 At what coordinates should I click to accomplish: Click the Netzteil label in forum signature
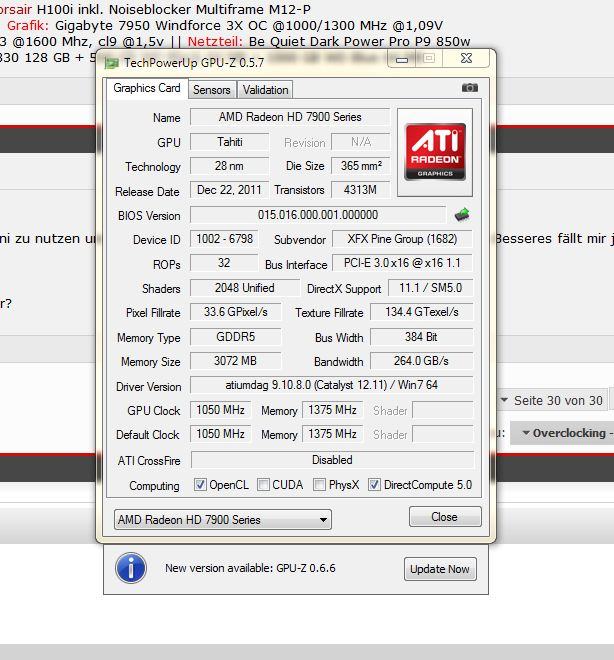(215, 42)
